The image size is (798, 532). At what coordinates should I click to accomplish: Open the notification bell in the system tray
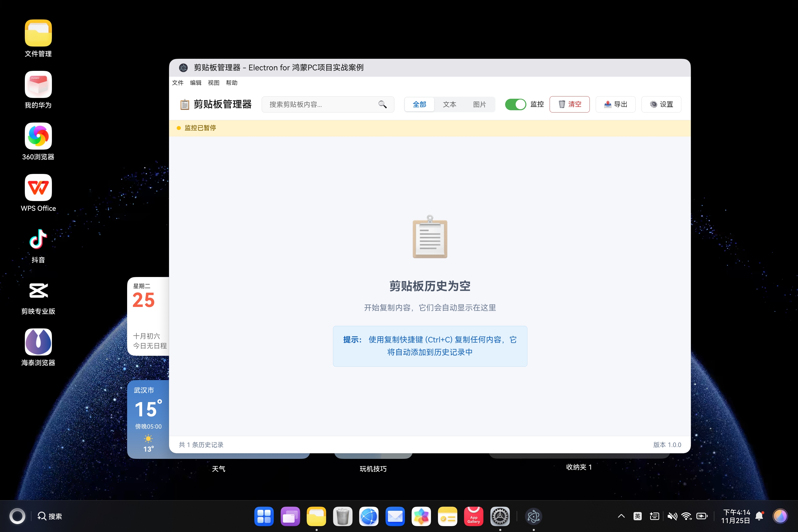point(759,516)
